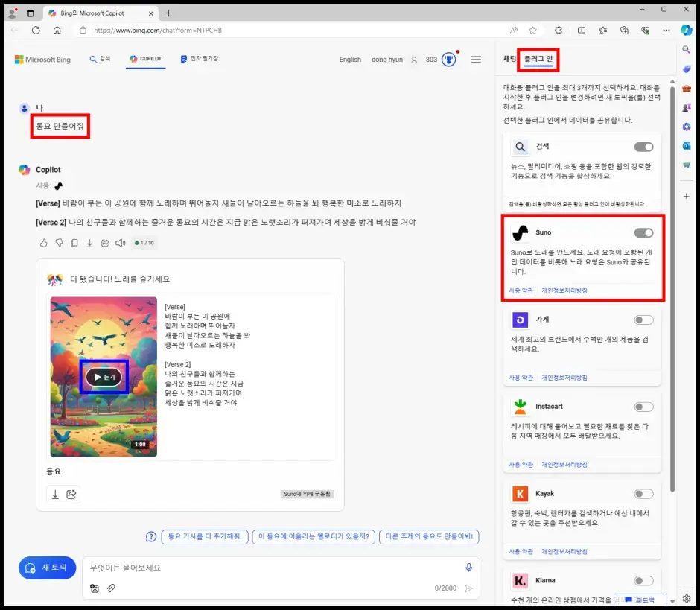Open the help icon beside suggested replies
This screenshot has height=610, width=700.
[x=151, y=536]
